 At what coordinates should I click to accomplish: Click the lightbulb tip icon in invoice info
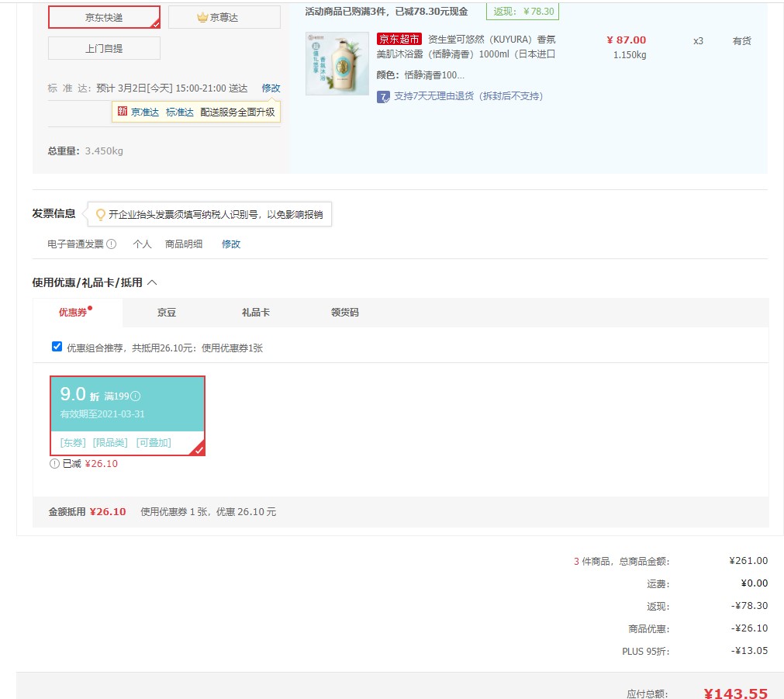coord(101,215)
